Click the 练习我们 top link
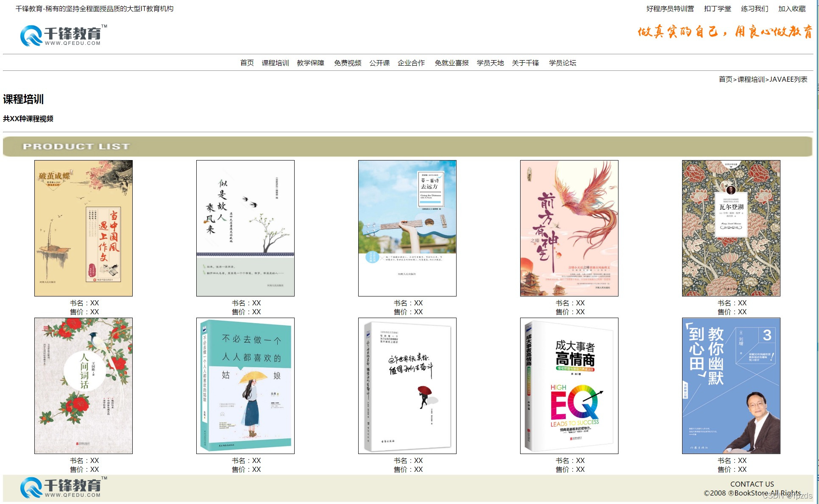Viewport: 819px width, 504px height. click(755, 8)
